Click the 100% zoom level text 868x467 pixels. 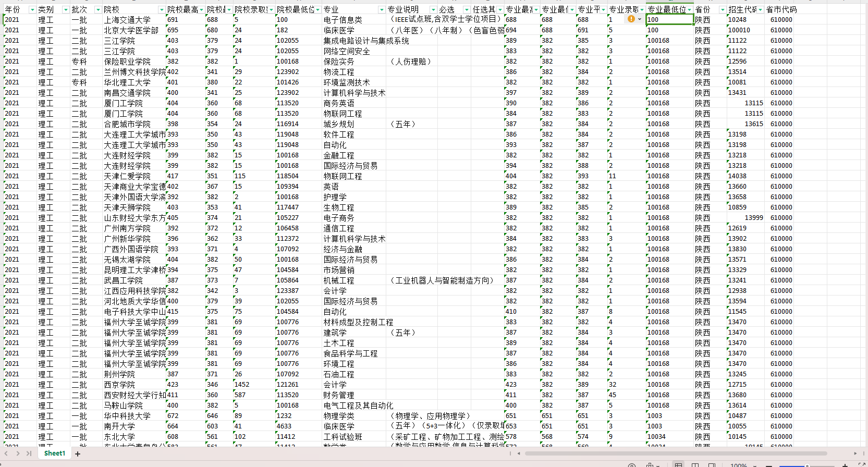click(739, 465)
